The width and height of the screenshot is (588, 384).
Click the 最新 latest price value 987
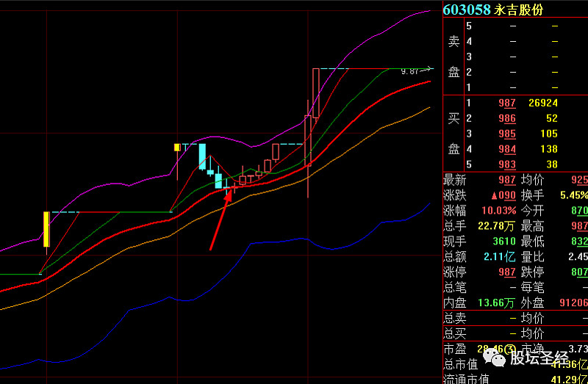(x=507, y=180)
